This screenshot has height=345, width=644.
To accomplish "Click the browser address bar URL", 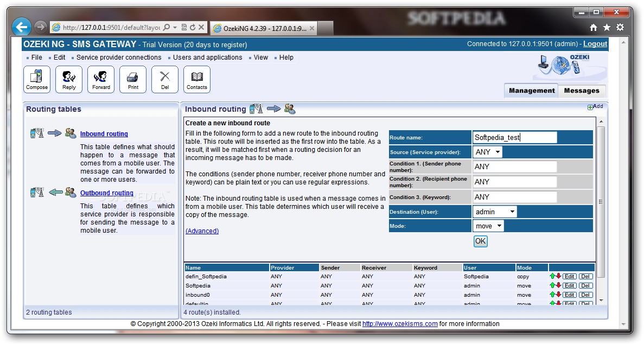I will [x=111, y=28].
